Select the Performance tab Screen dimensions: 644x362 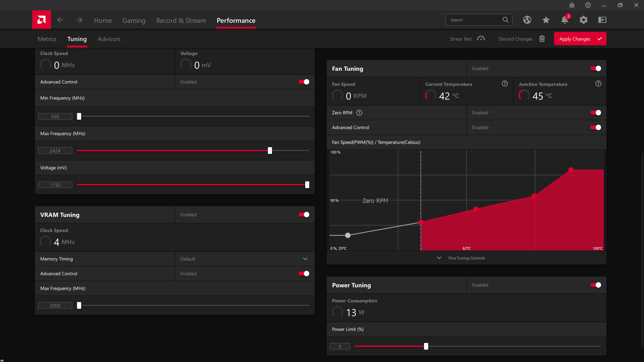click(x=236, y=20)
